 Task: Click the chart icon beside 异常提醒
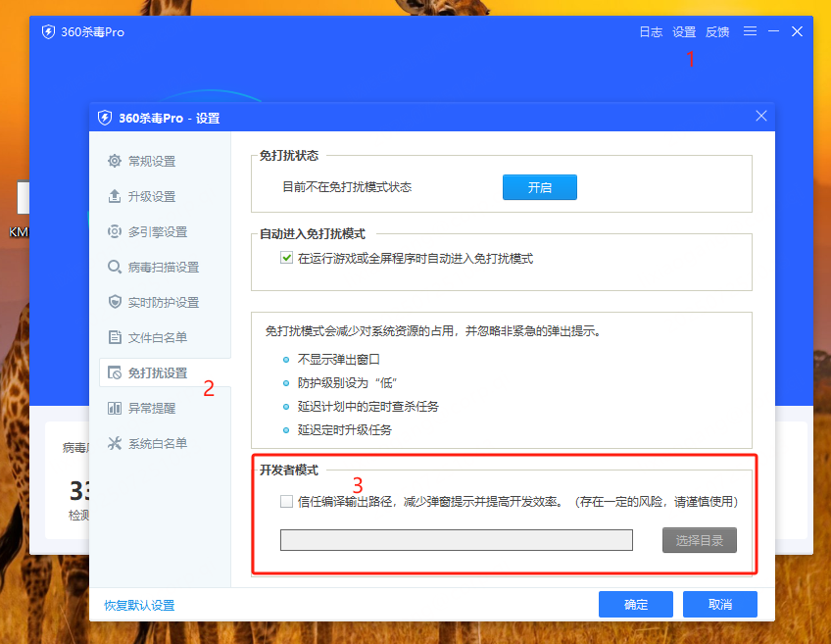pos(115,408)
